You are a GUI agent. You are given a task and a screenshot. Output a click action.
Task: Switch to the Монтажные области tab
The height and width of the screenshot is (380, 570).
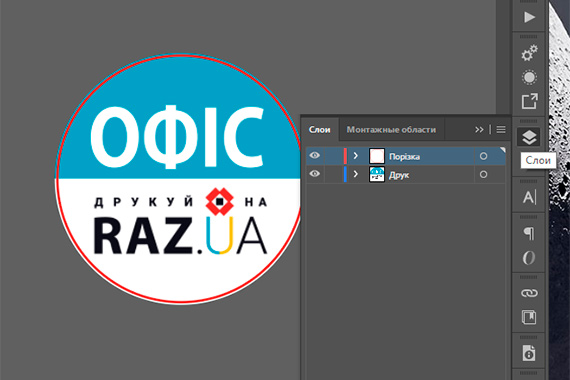[x=391, y=130]
